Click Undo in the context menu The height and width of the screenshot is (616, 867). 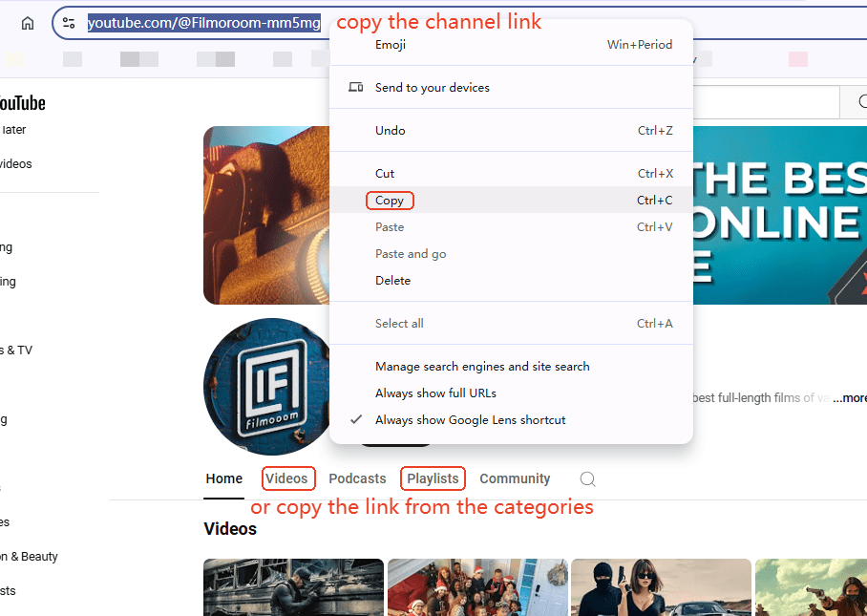(x=390, y=131)
